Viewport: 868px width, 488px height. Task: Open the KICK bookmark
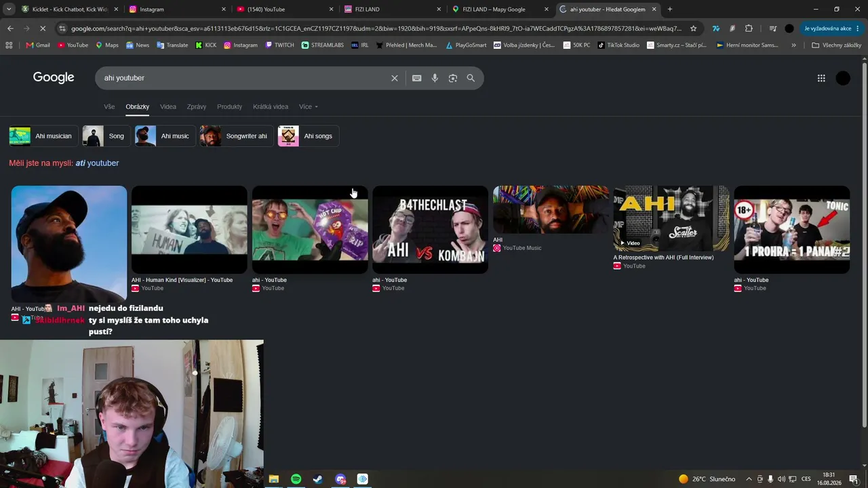(x=206, y=45)
